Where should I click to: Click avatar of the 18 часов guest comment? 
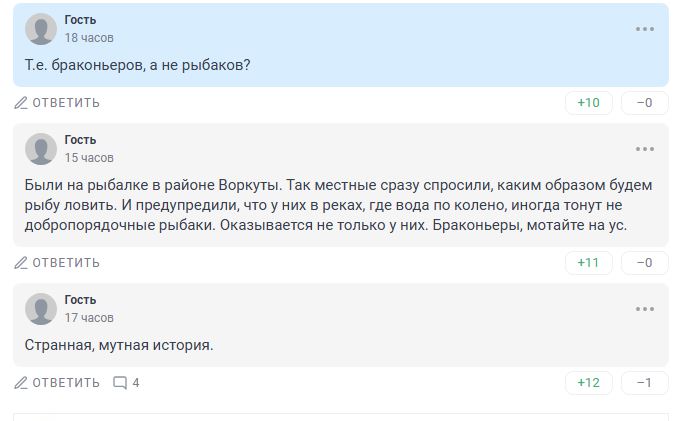(x=41, y=29)
